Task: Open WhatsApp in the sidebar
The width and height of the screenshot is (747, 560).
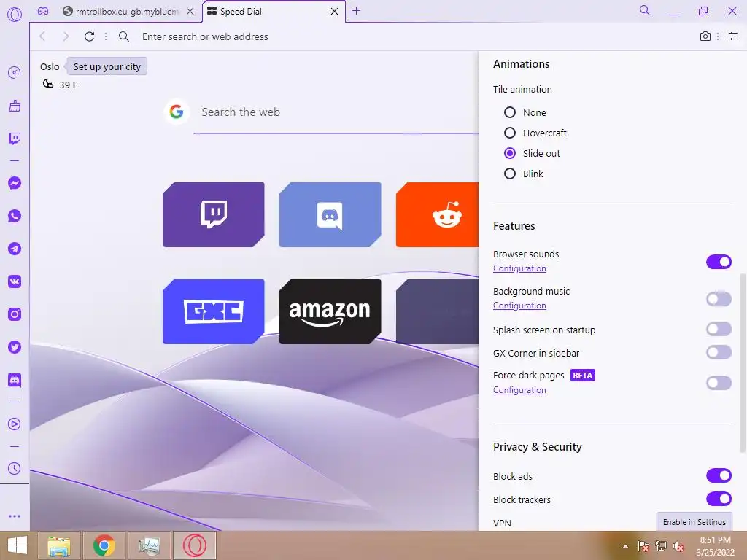Action: 15,216
